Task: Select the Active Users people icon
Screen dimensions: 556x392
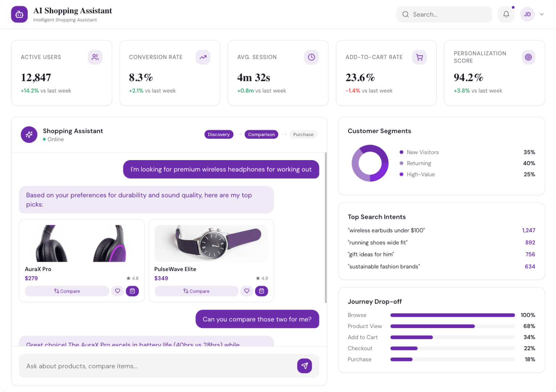Action: pyautogui.click(x=95, y=57)
